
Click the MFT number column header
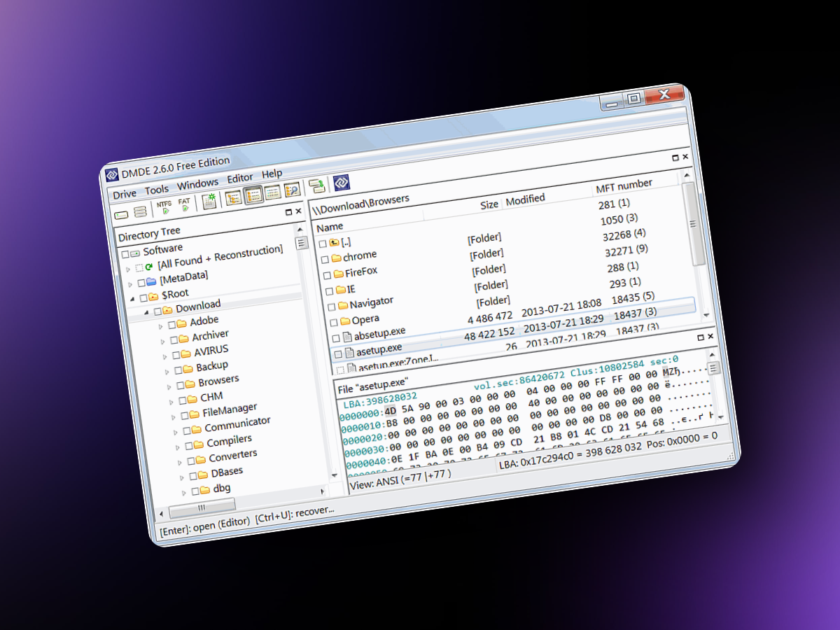[x=624, y=185]
